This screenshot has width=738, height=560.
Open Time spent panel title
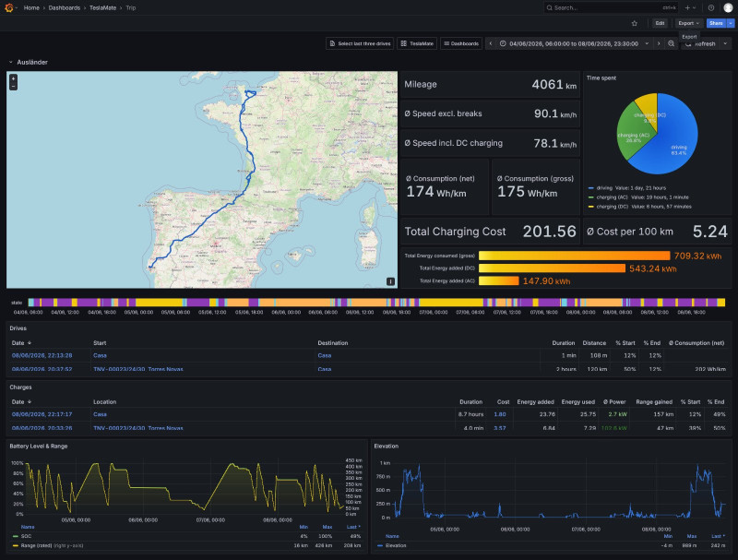601,78
